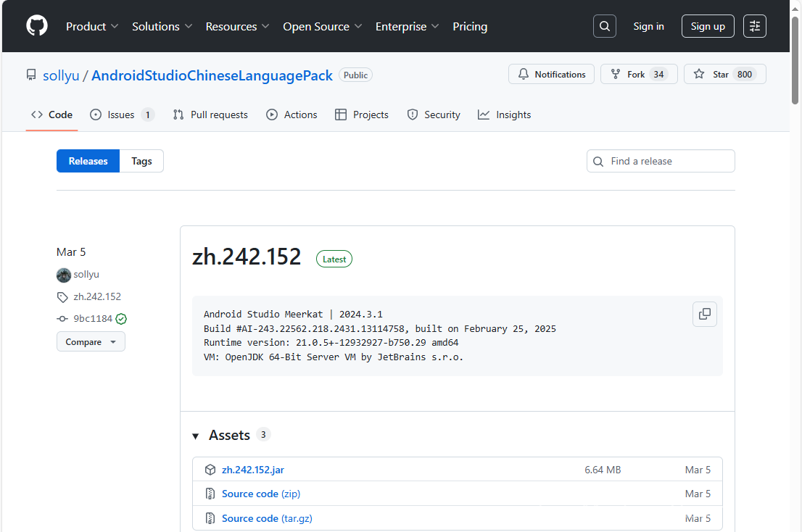The width and height of the screenshot is (802, 532).
Task: Expand the Resources menu
Action: [x=237, y=27]
